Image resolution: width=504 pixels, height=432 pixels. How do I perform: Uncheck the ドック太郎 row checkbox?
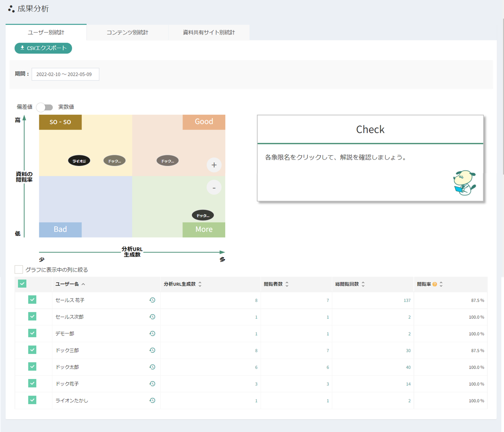pyautogui.click(x=32, y=367)
